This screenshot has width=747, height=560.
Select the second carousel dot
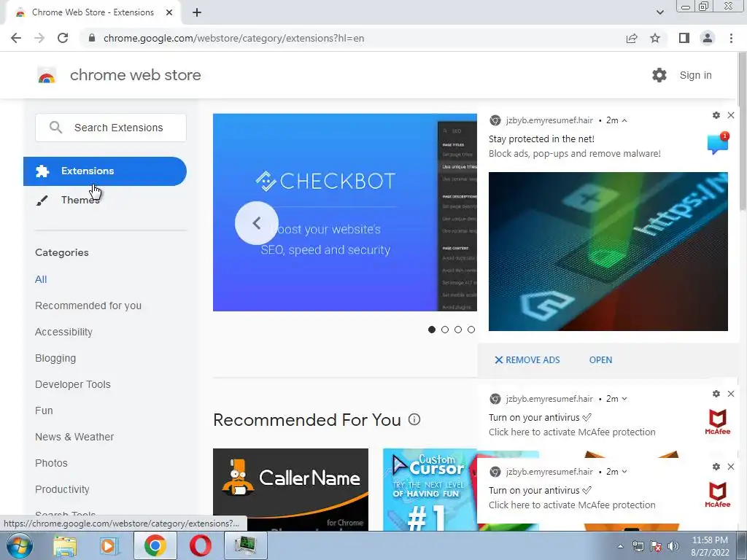tap(445, 330)
